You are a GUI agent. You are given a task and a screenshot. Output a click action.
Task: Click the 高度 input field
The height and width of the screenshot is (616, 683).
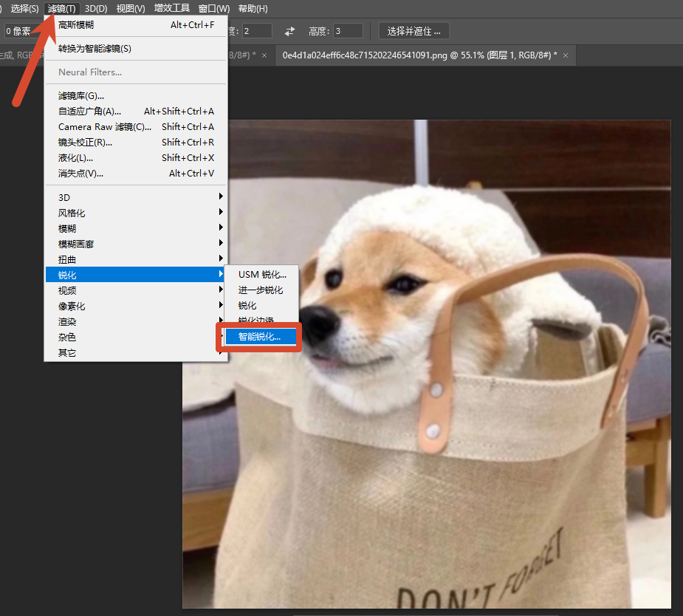(x=348, y=31)
